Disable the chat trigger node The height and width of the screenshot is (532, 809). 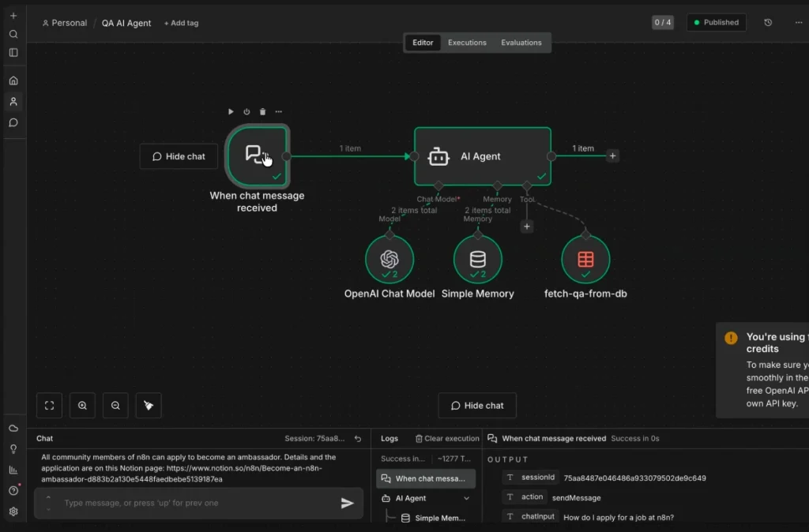[x=246, y=111]
